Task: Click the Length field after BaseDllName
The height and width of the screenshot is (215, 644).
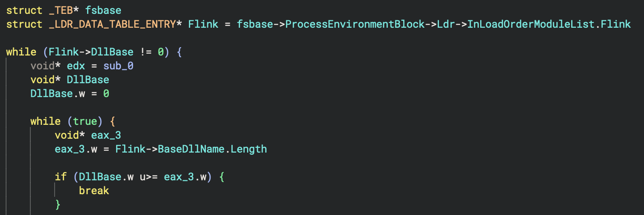Action: click(248, 149)
